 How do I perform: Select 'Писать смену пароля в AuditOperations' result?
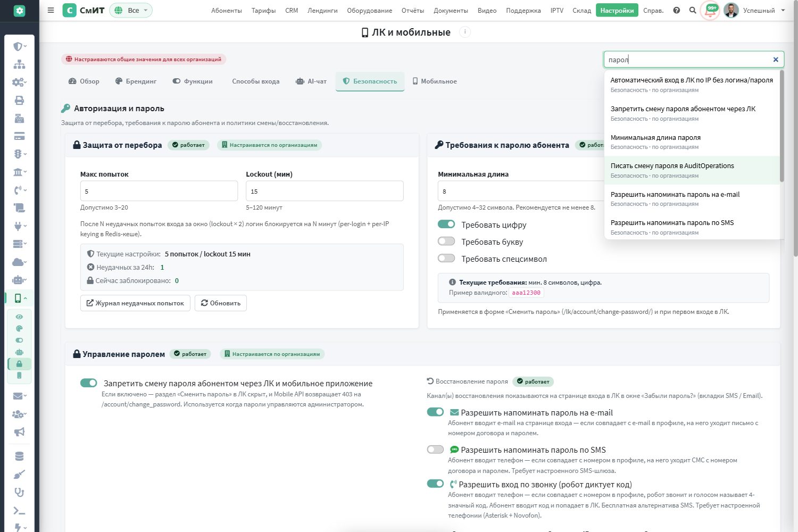(x=692, y=170)
